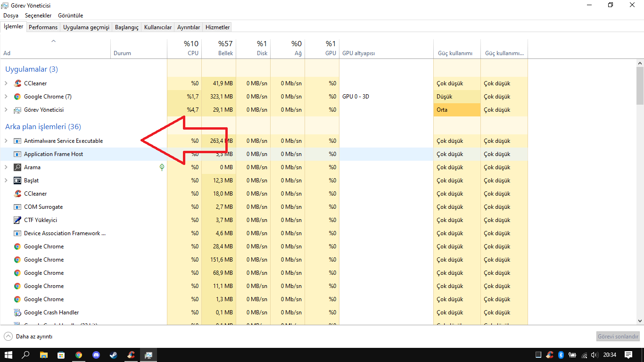Click the scrollbar down arrow in the process list
This screenshot has width=644, height=362.
tap(640, 321)
